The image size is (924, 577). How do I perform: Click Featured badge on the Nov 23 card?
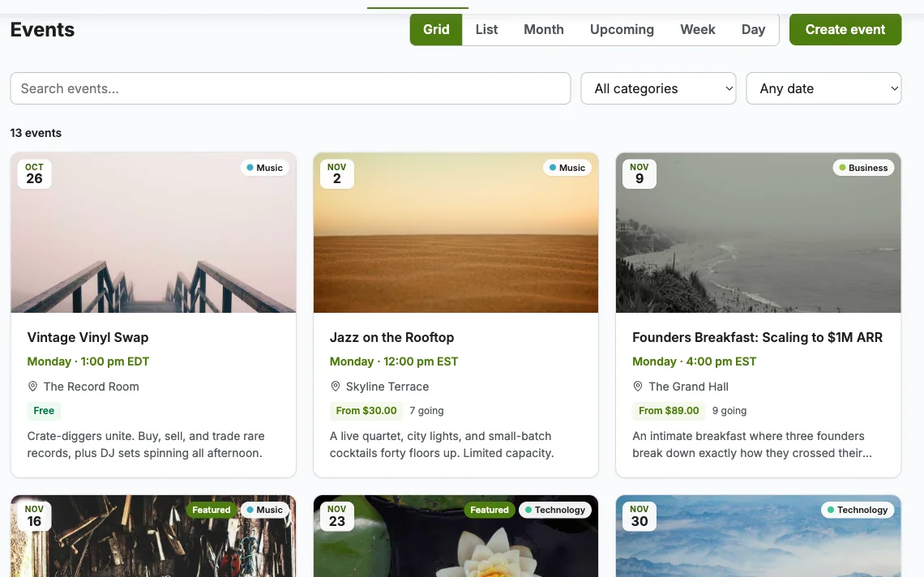click(x=489, y=510)
